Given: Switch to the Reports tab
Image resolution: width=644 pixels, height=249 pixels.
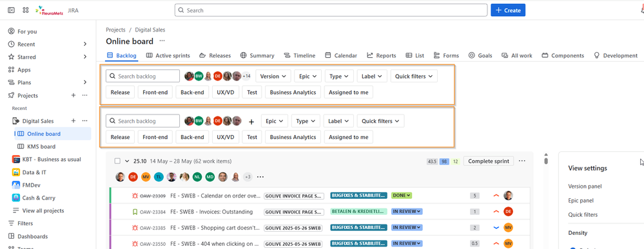Looking at the screenshot, I should pos(382,55).
